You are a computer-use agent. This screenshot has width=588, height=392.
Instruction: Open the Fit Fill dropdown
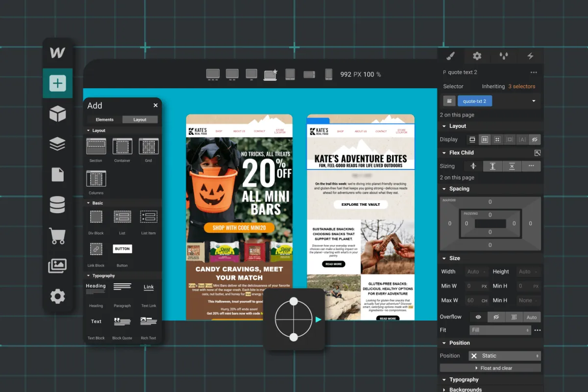click(500, 330)
